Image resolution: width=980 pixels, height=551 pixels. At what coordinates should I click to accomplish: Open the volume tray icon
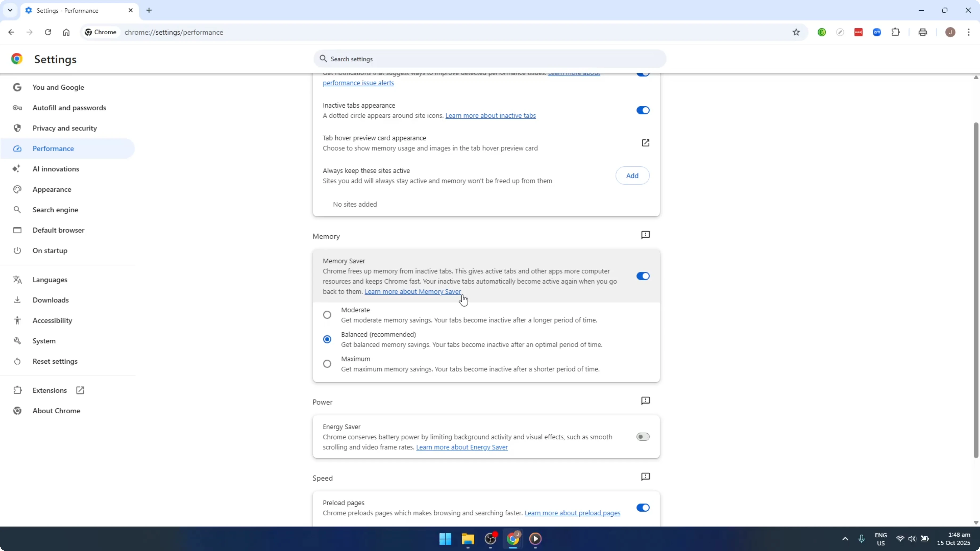912,539
